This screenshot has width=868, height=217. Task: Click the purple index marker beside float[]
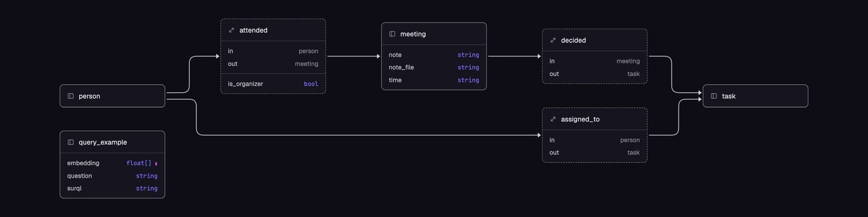coord(156,163)
